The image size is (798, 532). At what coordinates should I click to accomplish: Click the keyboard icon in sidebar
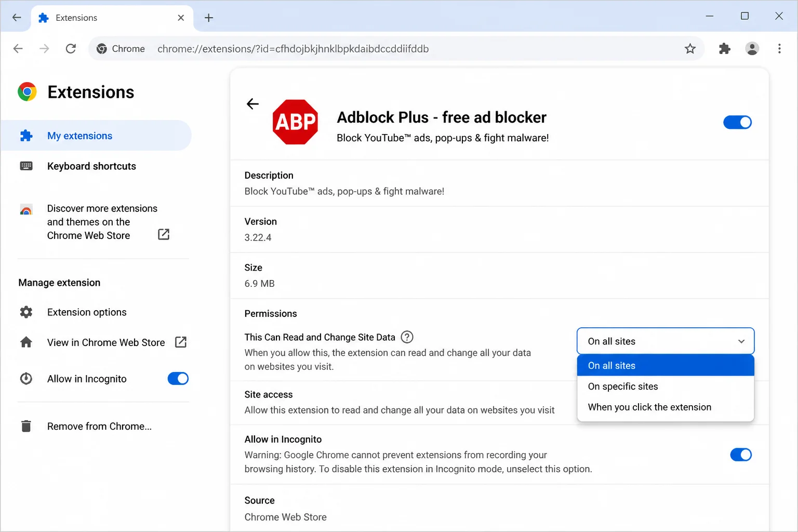[x=26, y=166]
